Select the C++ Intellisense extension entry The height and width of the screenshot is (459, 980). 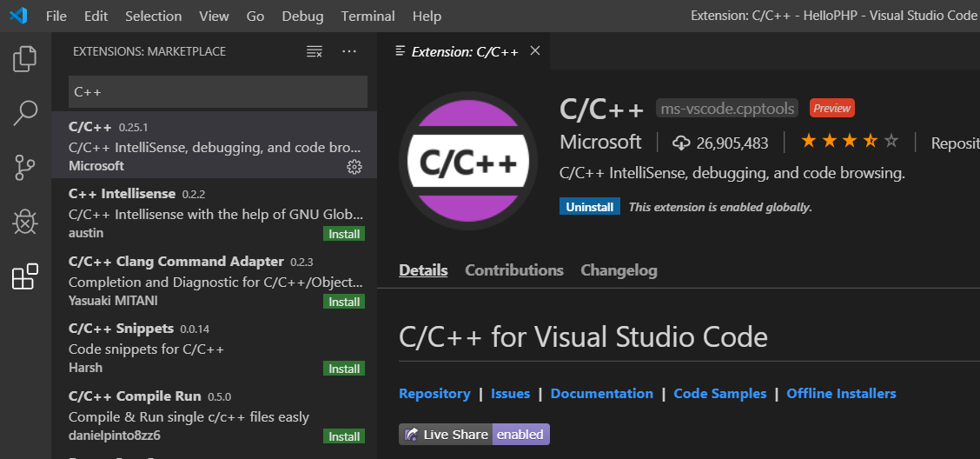214,212
